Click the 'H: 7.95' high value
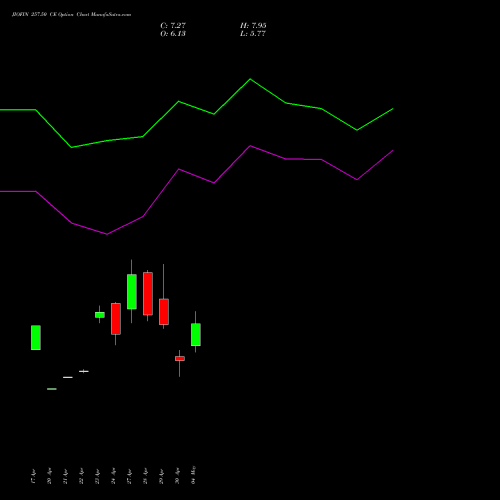The height and width of the screenshot is (500, 500). 253,25
